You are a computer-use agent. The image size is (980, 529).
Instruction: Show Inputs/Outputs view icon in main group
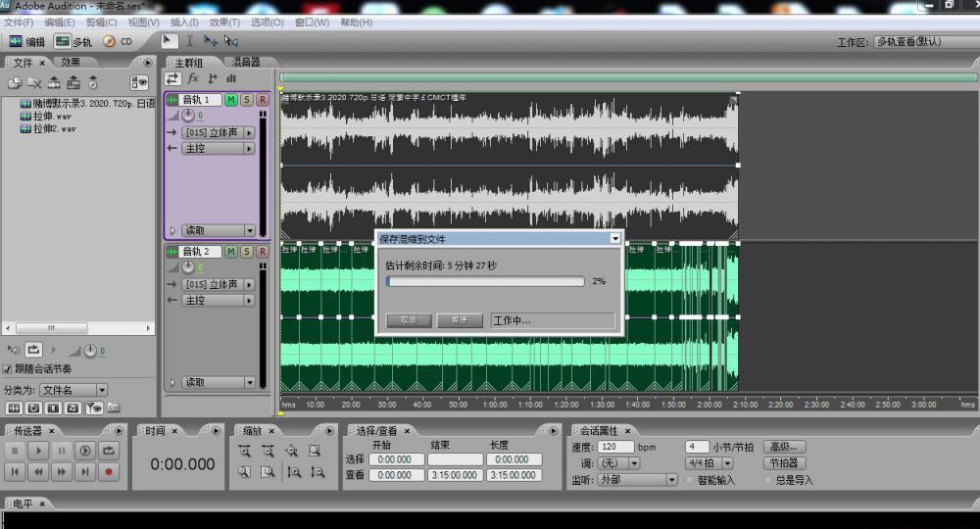(172, 78)
